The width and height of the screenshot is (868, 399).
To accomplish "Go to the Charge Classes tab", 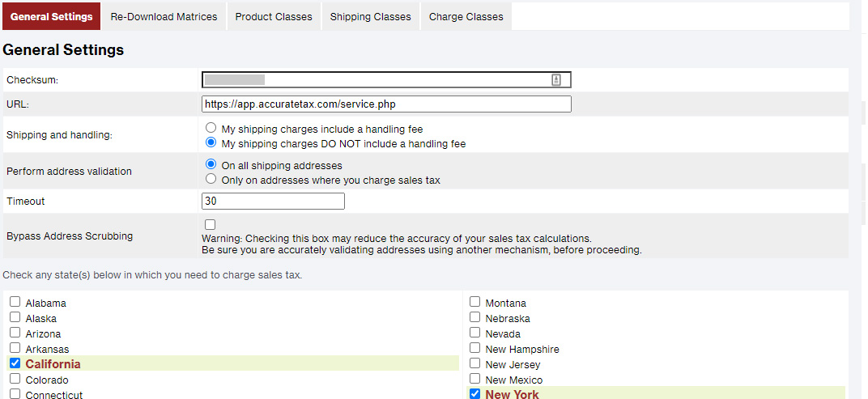I will pos(466,16).
